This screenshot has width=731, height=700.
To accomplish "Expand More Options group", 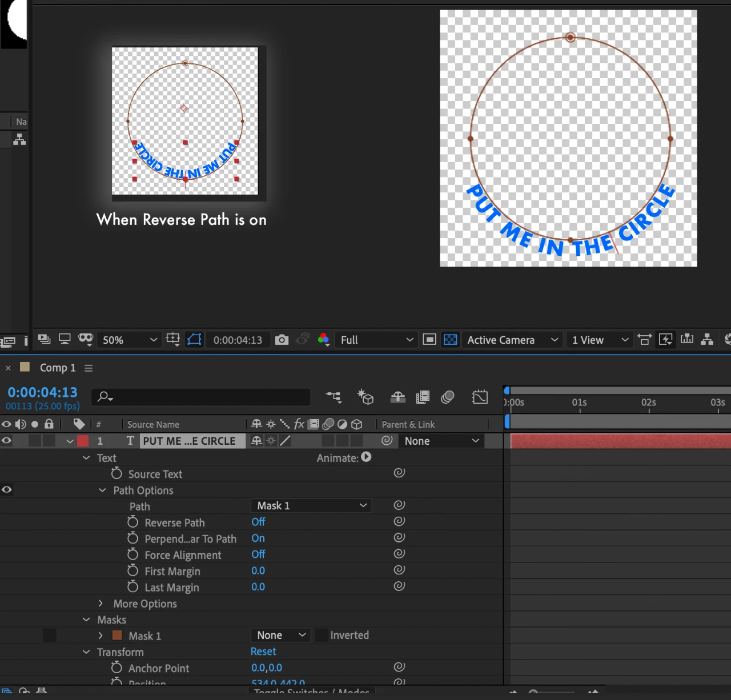I will tap(101, 603).
